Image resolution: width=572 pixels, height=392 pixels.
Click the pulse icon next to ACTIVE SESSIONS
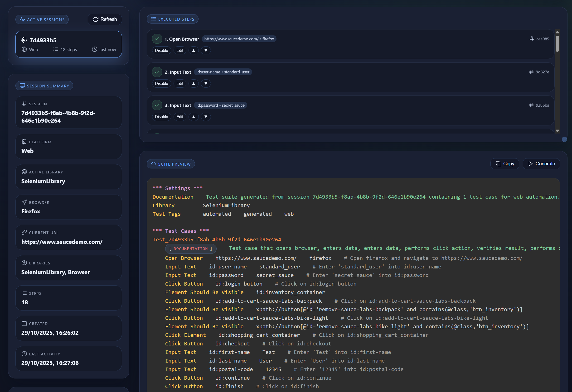click(x=23, y=19)
